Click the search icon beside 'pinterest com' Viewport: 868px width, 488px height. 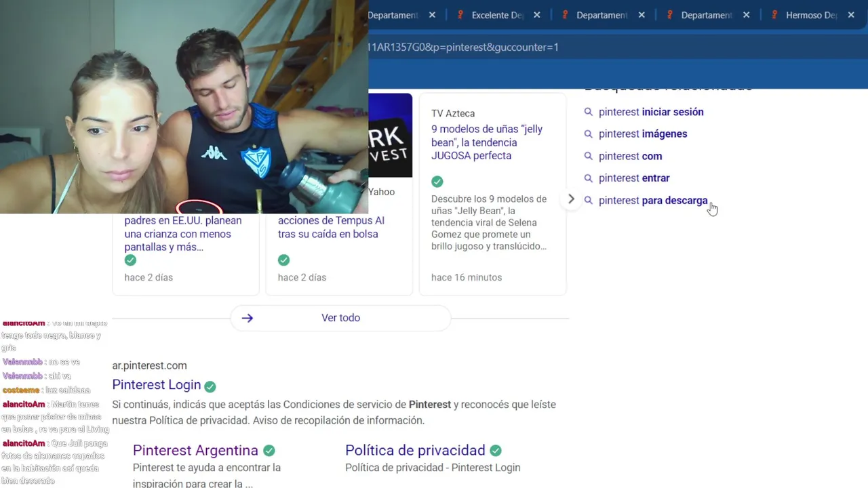[x=588, y=156]
